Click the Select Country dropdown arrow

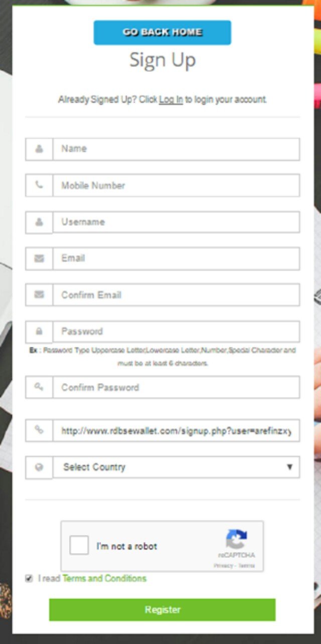(289, 467)
